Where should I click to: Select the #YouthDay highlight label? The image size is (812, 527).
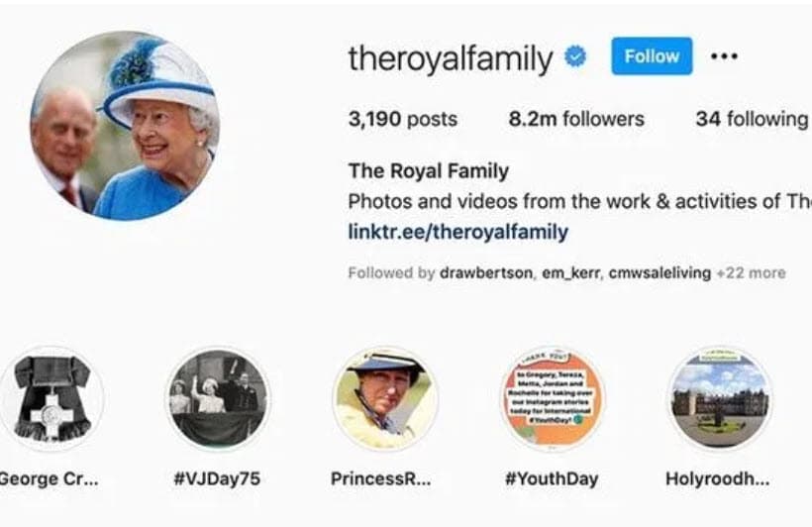(552, 478)
